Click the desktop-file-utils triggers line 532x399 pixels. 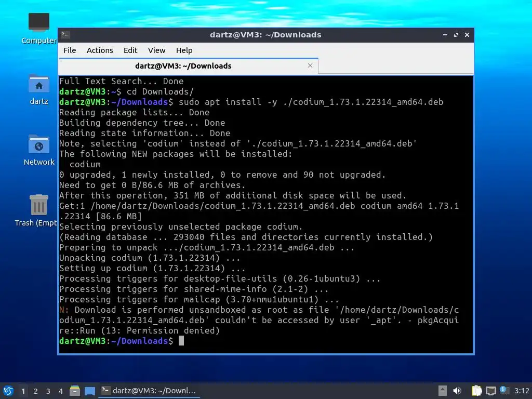click(220, 278)
